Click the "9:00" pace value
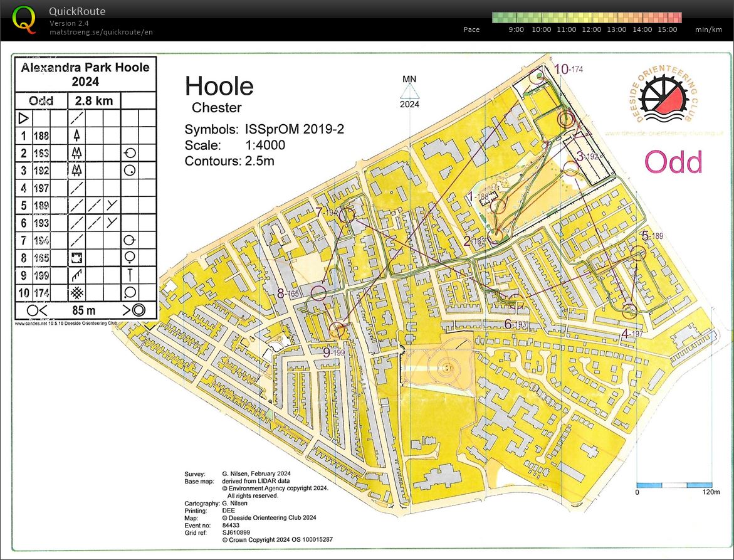 tap(516, 29)
